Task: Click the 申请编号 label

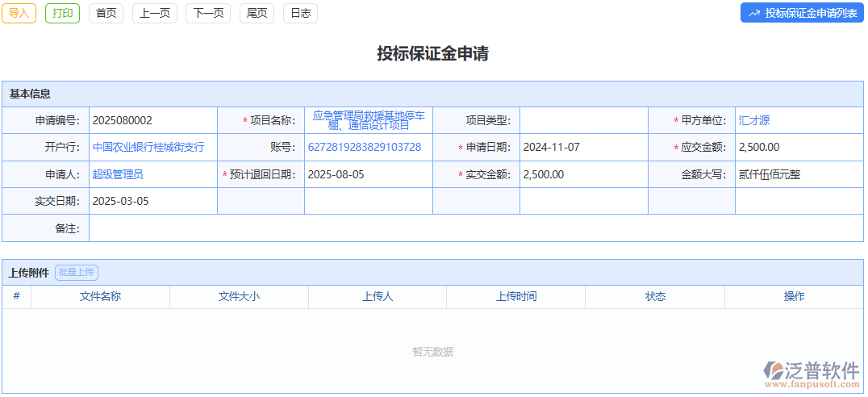Action: 57,120
